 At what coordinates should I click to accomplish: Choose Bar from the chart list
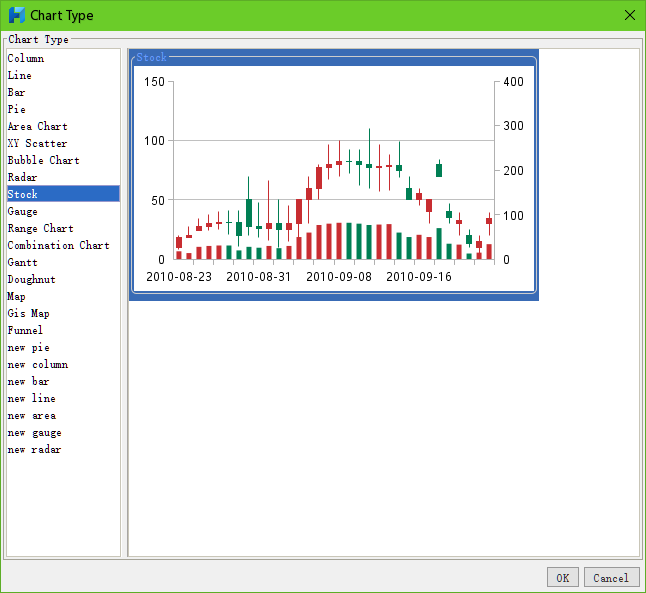click(x=63, y=92)
